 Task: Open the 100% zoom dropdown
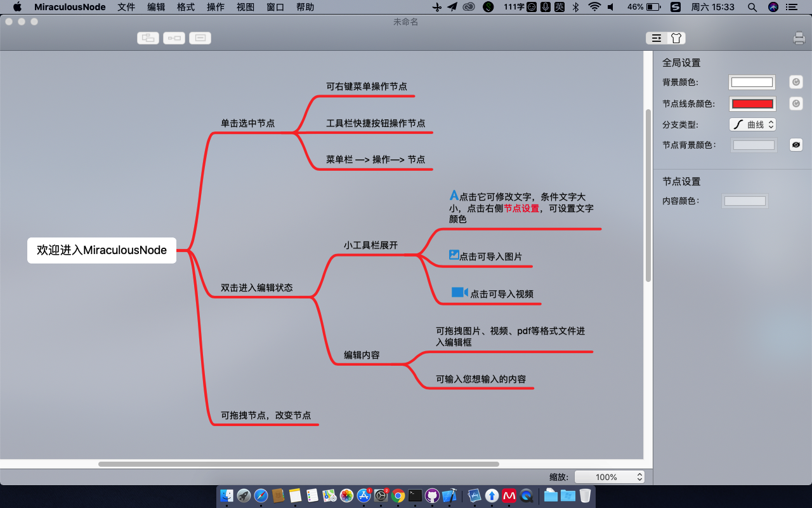point(609,477)
